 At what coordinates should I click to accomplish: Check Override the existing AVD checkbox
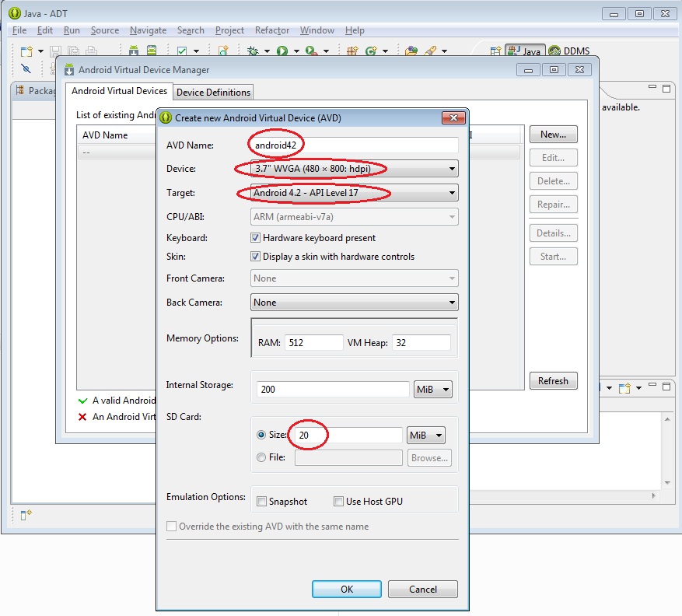pyautogui.click(x=171, y=527)
